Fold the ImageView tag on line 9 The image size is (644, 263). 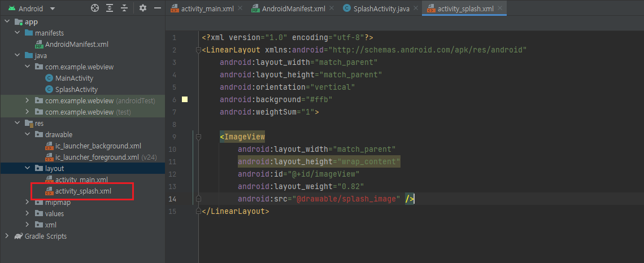pyautogui.click(x=199, y=137)
